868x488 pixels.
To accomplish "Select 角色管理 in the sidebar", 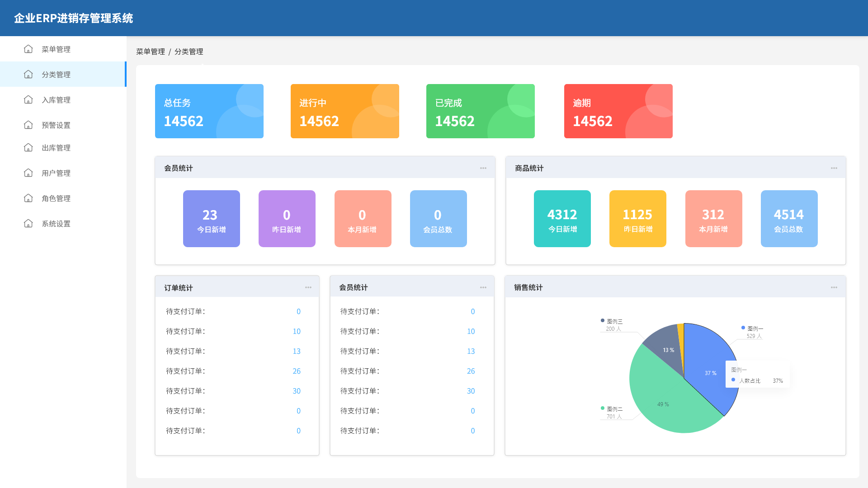I will pyautogui.click(x=63, y=198).
